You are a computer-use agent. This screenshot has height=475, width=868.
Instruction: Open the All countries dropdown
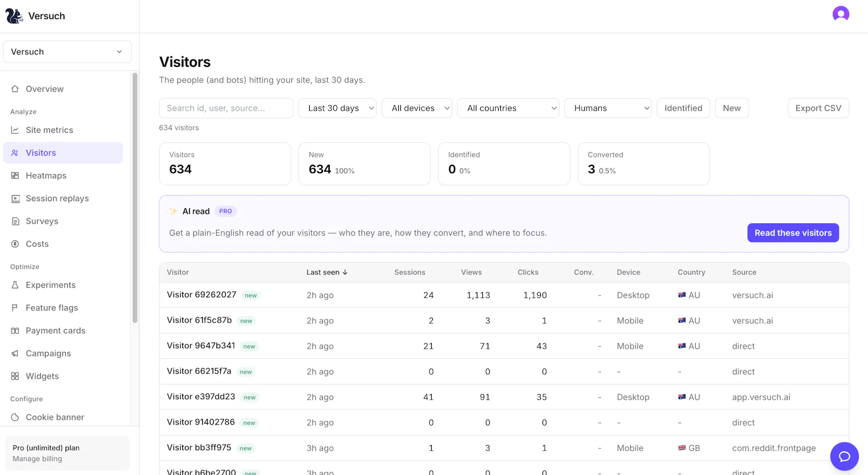coord(508,108)
